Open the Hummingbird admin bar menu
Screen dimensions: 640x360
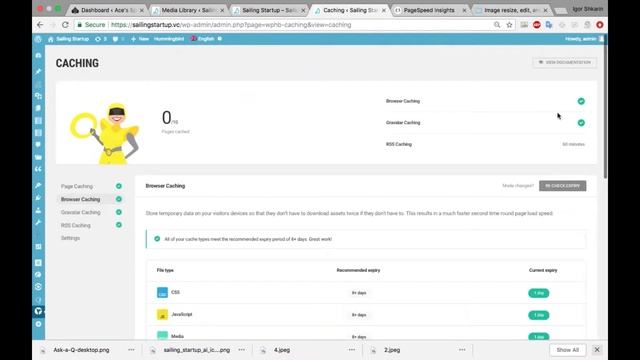169,39
